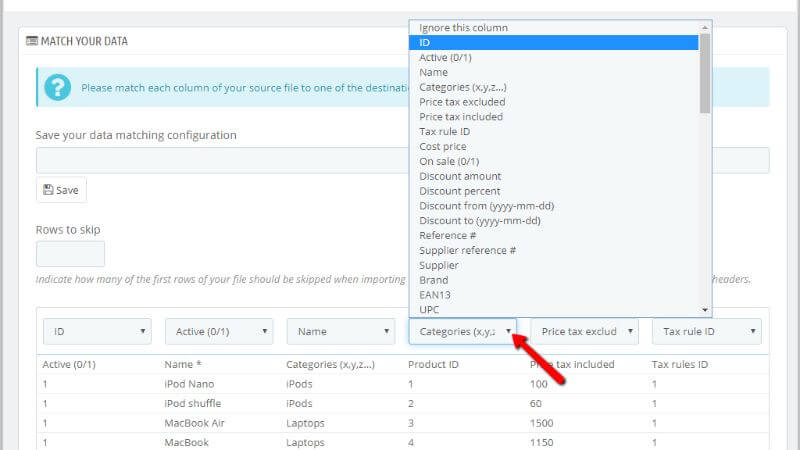Viewport: 800px width, 450px height.
Task: Click the '1150' price cell
Action: [x=541, y=442]
